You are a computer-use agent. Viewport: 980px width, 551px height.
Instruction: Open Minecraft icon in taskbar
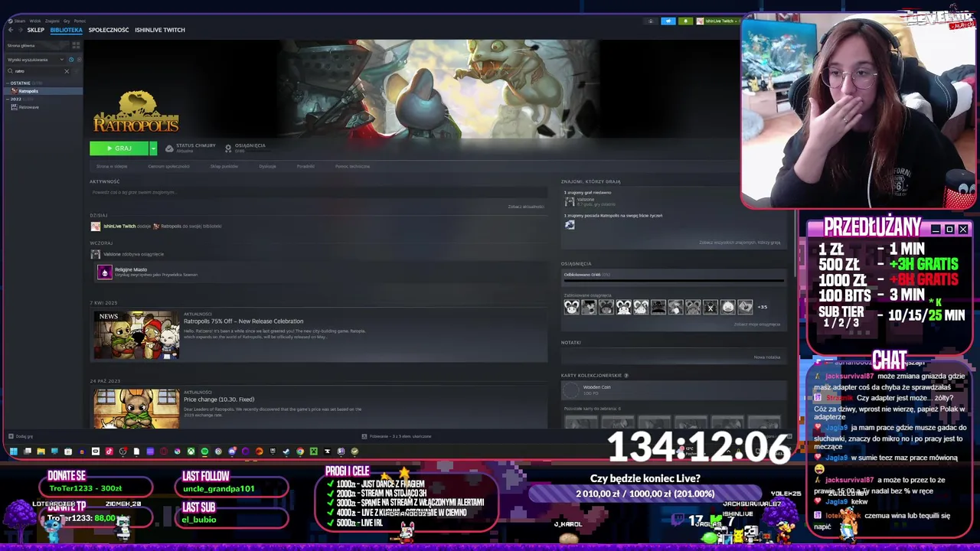(314, 452)
